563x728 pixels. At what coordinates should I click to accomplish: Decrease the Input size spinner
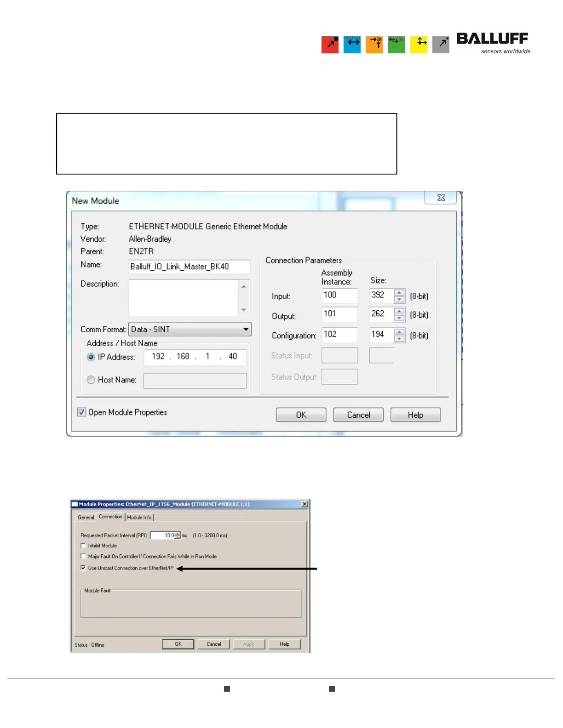pyautogui.click(x=399, y=299)
